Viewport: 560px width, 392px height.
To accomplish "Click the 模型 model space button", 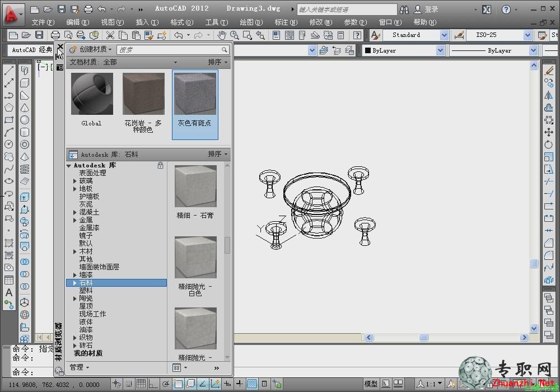I will [x=371, y=384].
